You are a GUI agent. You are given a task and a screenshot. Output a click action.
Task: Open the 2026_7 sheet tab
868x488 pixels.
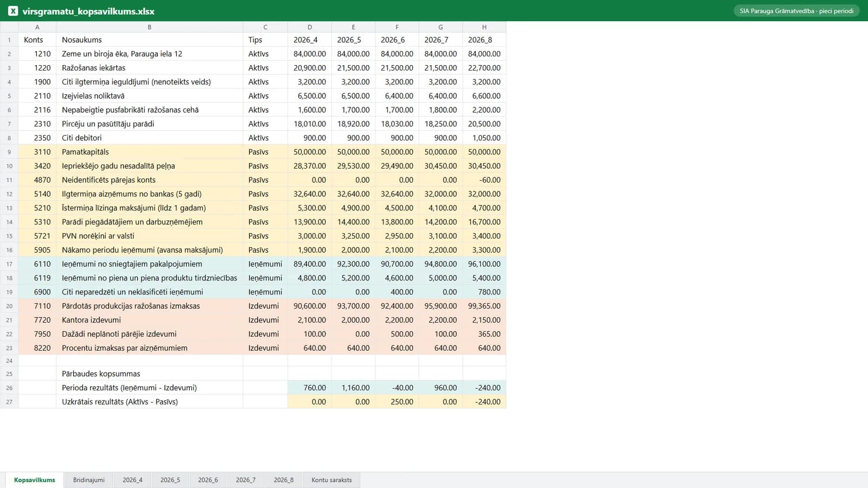click(246, 480)
